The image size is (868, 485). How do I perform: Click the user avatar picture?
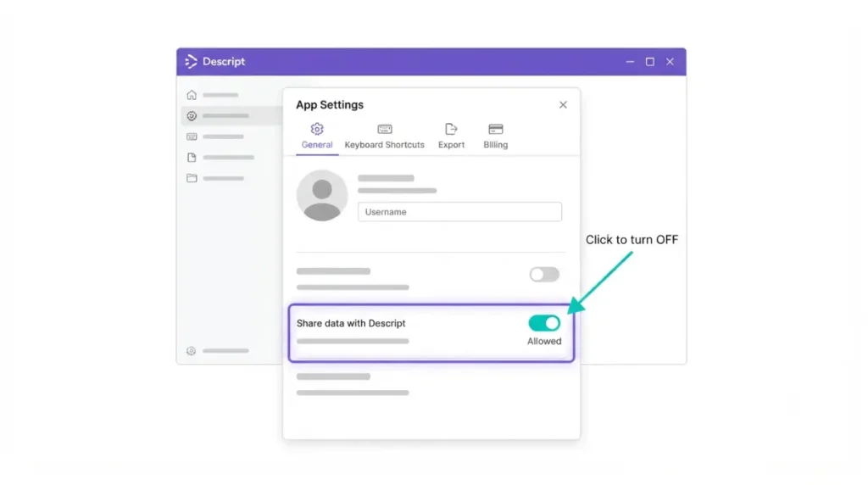click(x=322, y=195)
